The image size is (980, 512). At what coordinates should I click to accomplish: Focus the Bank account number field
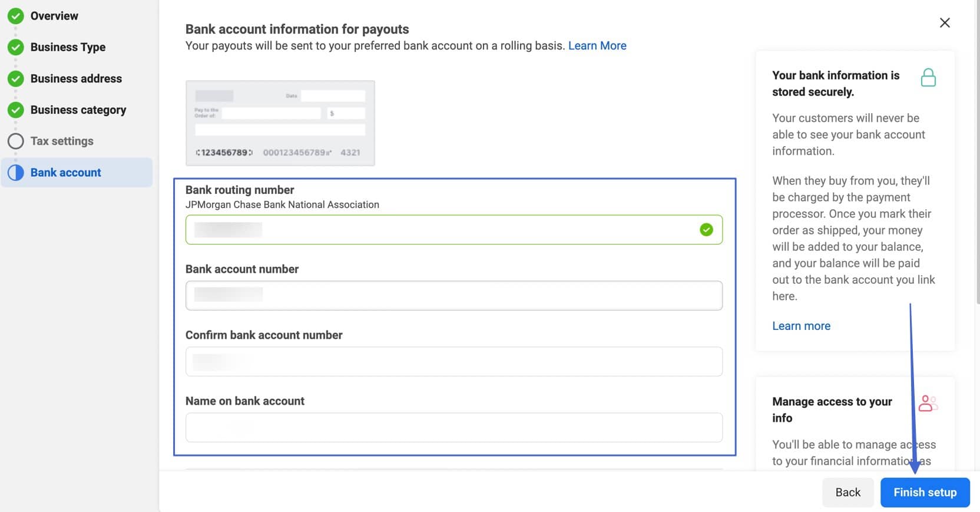click(453, 295)
